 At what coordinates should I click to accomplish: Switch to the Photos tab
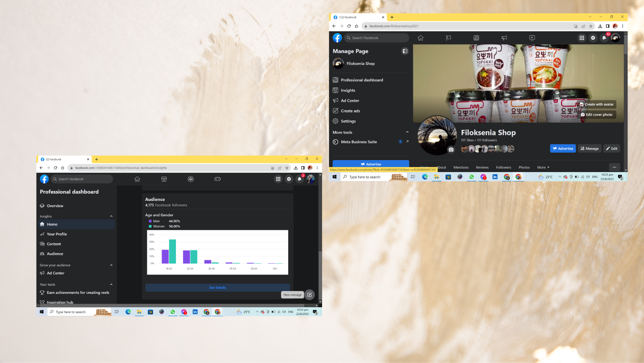click(524, 167)
